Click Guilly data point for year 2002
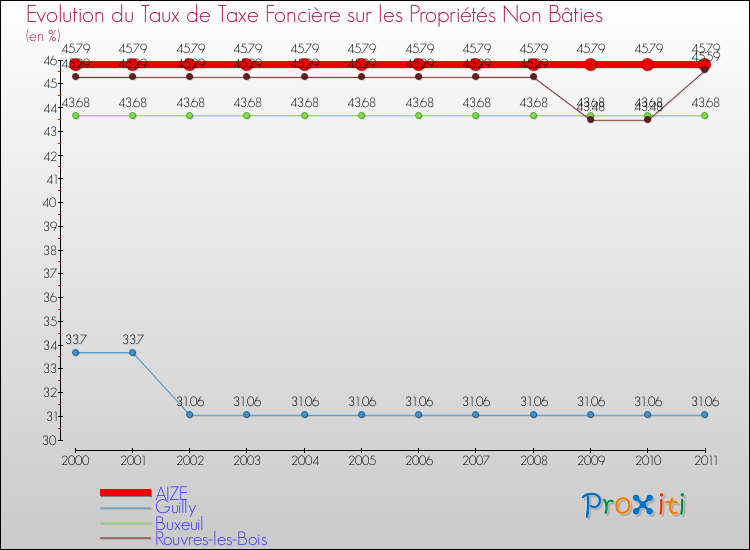This screenshot has height=550, width=750. [x=189, y=415]
